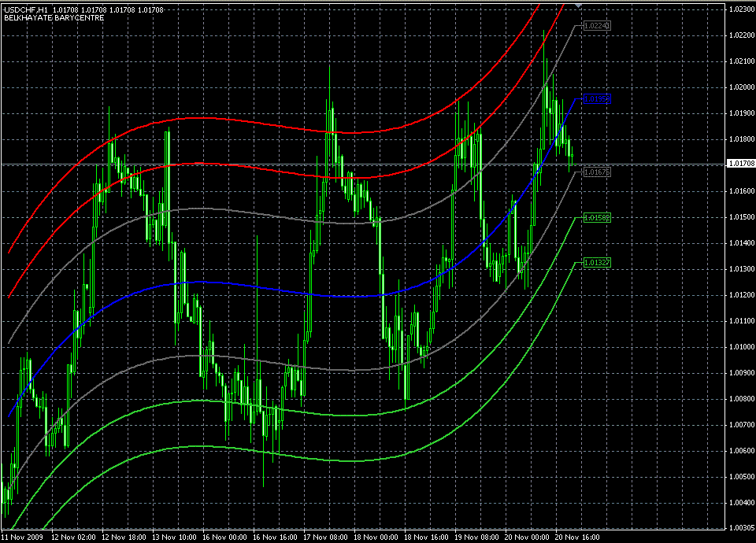This screenshot has height=543, width=756.
Task: Select the current price tag 1.01708 on price axis
Action: coord(742,164)
